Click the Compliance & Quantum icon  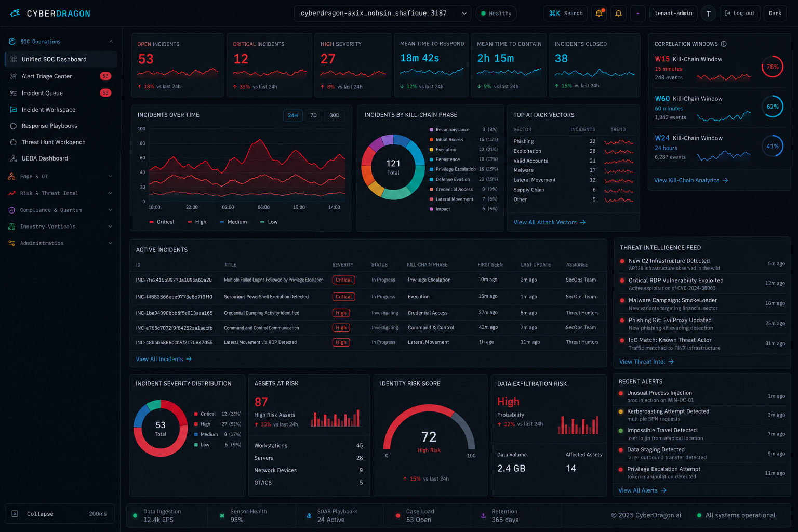[11, 210]
